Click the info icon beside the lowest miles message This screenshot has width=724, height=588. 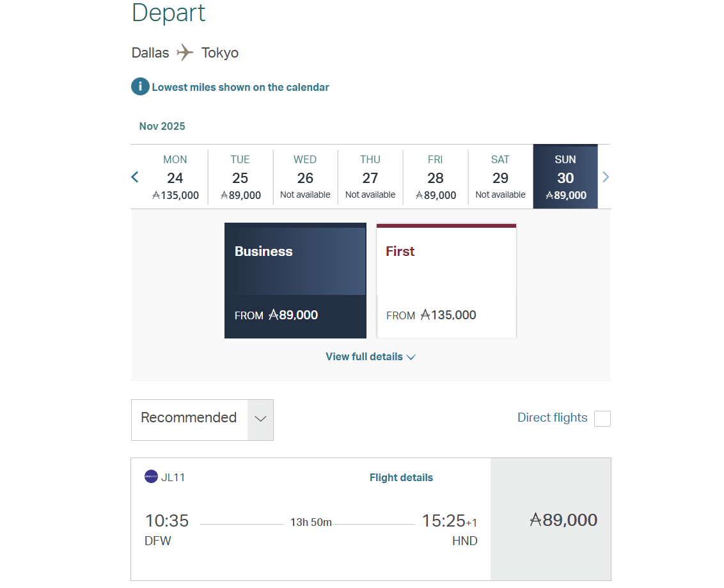[139, 86]
